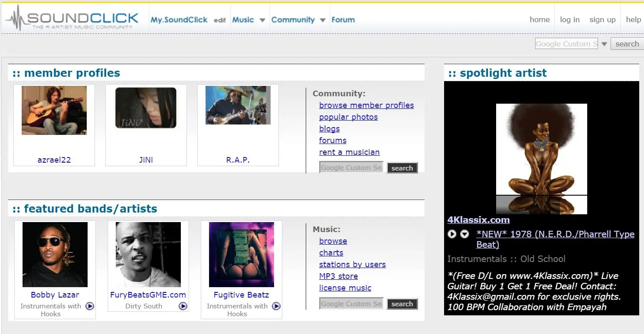Open the charts link

tap(331, 253)
